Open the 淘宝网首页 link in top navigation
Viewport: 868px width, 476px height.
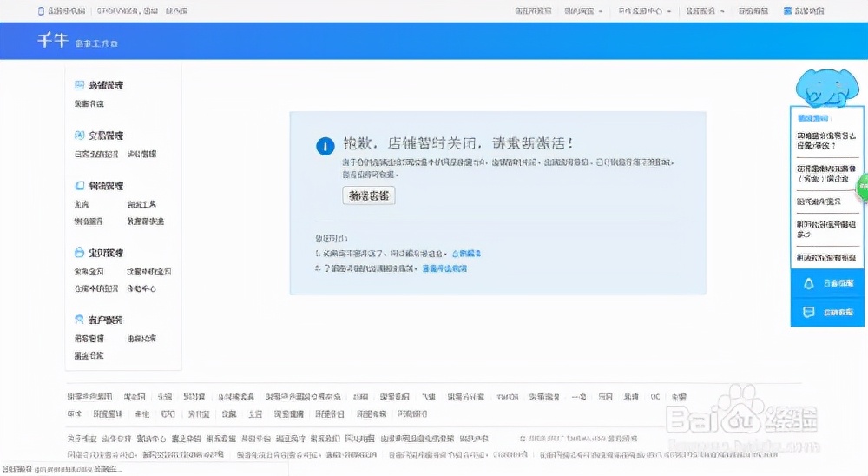533,11
